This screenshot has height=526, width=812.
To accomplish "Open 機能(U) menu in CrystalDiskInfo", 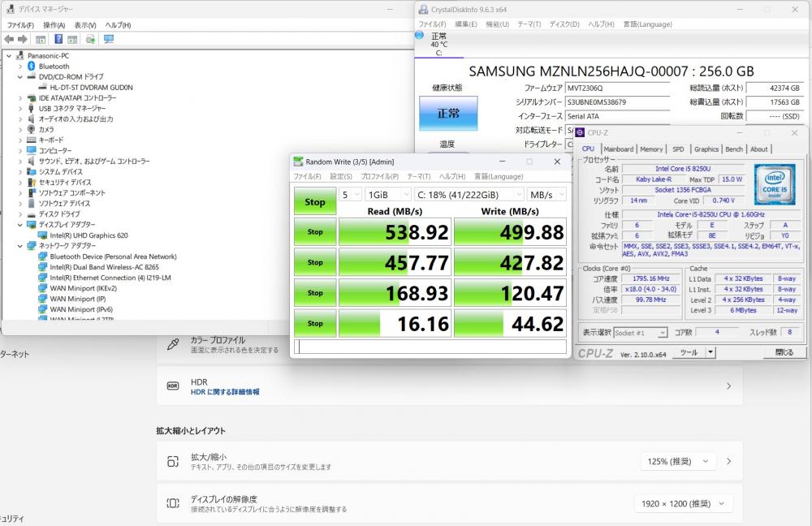I will pos(497,24).
